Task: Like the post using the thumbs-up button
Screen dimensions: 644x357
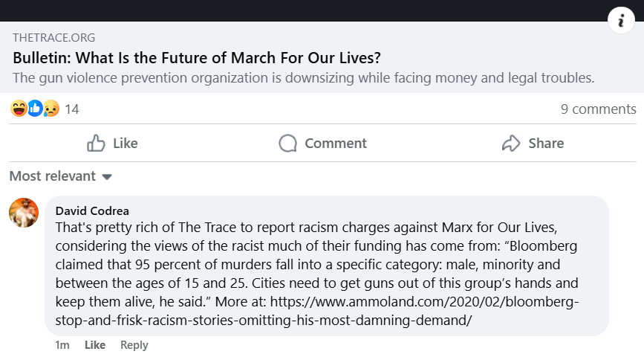Action: point(112,144)
